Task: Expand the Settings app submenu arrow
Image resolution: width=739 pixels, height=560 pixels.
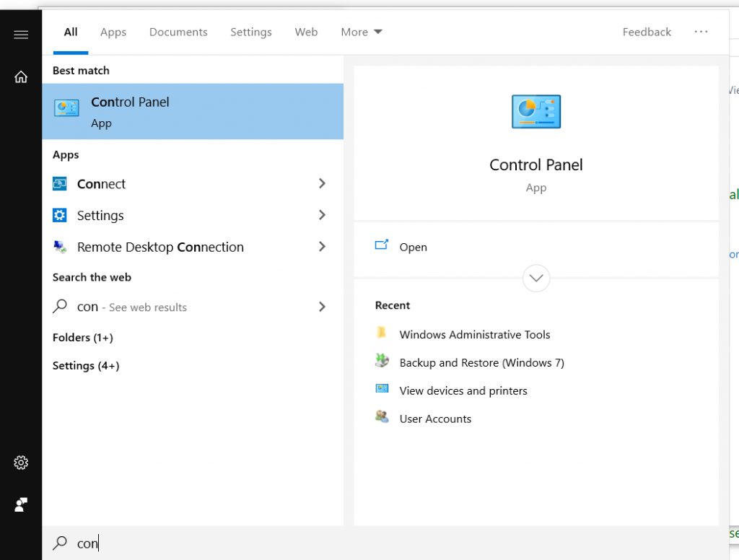Action: (x=323, y=215)
